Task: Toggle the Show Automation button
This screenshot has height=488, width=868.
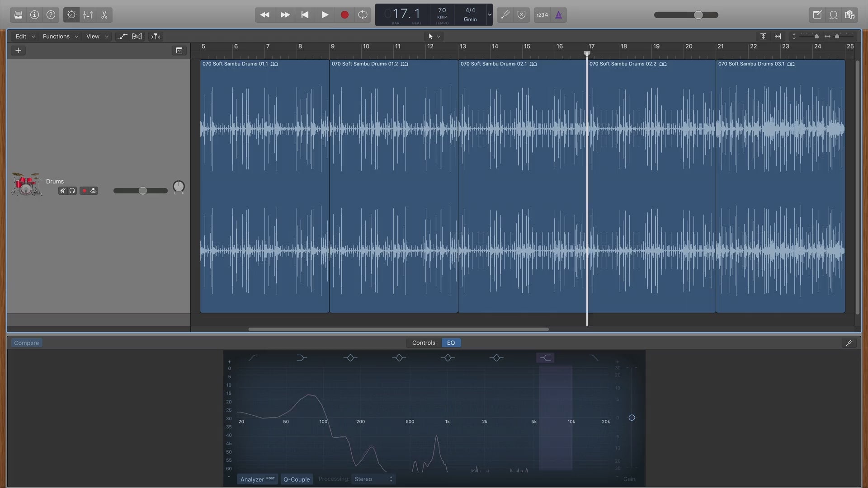Action: [x=122, y=36]
